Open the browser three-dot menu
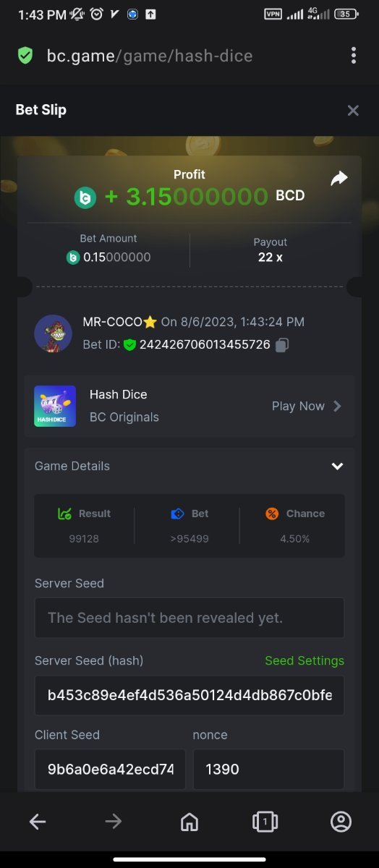This screenshot has width=379, height=868. (354, 56)
